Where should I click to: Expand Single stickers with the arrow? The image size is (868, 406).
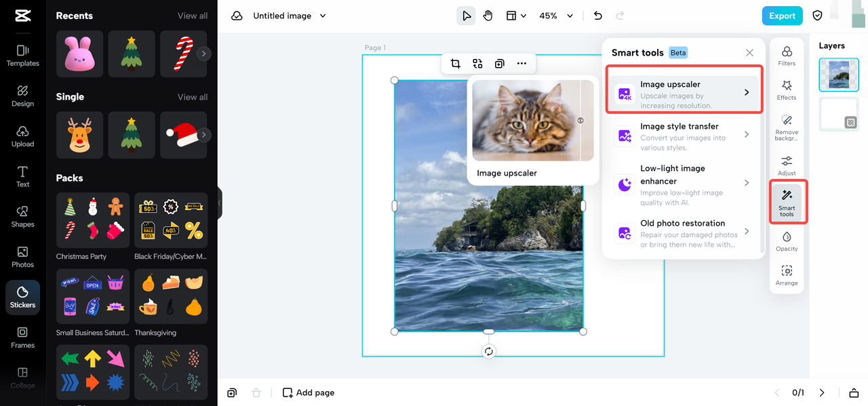[x=203, y=135]
